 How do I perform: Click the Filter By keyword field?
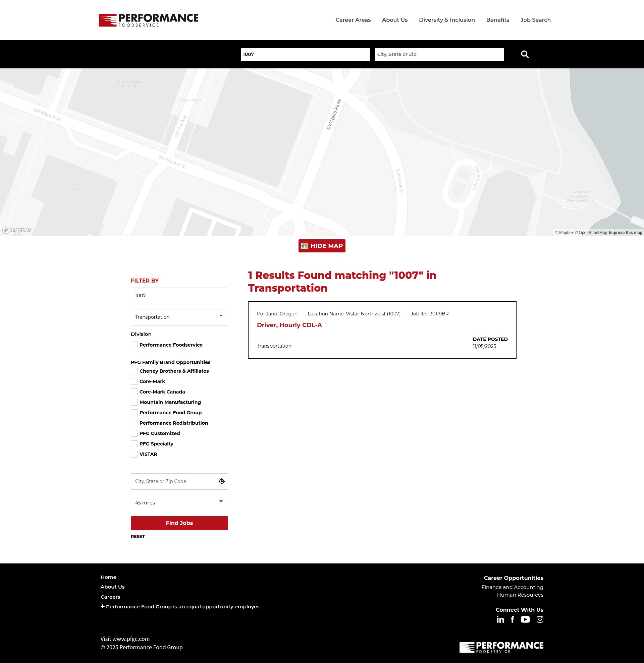[x=179, y=296]
